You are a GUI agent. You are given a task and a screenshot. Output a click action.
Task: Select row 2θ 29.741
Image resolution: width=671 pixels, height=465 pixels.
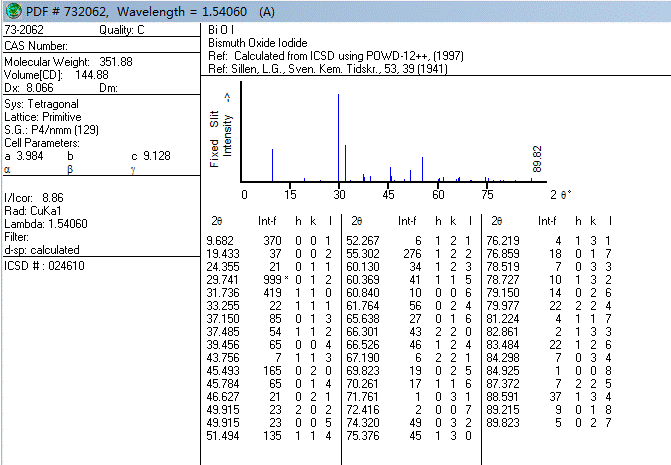pyautogui.click(x=269, y=280)
